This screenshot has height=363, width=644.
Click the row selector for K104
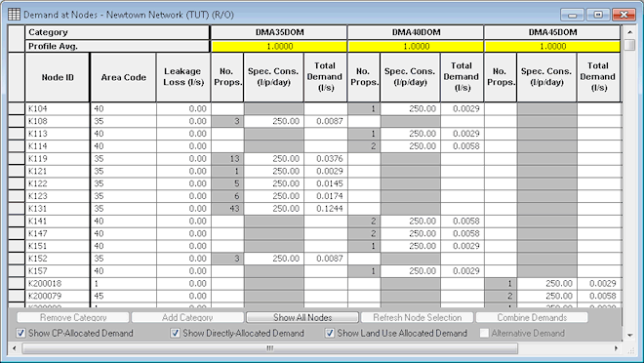17,109
